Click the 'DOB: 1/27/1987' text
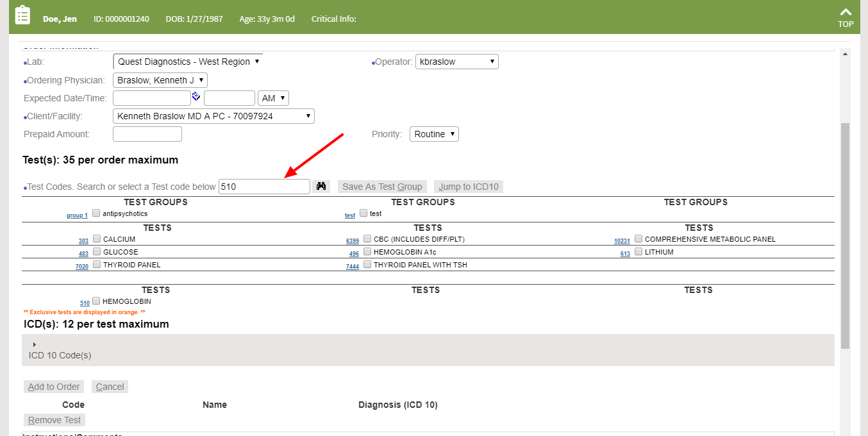 [x=194, y=19]
